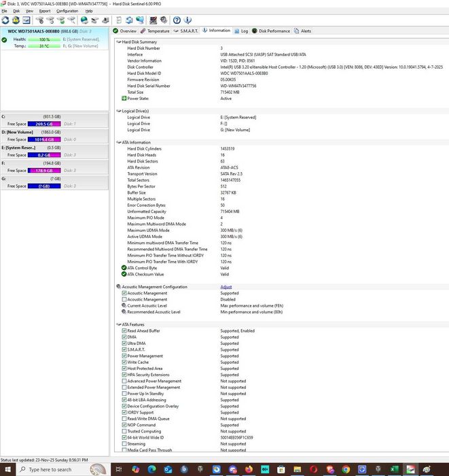Toggle the Trusted Computing checkbox
Image resolution: width=449 pixels, height=476 pixels.
coord(124,431)
